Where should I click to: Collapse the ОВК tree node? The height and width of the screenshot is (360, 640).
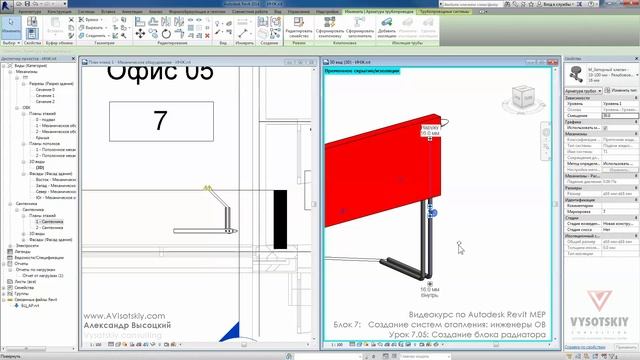point(17,107)
